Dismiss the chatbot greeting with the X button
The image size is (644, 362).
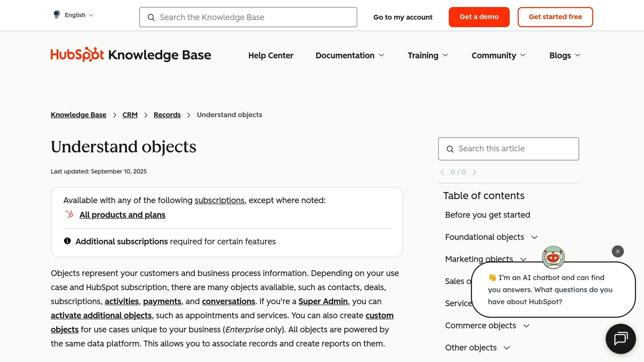(617, 251)
